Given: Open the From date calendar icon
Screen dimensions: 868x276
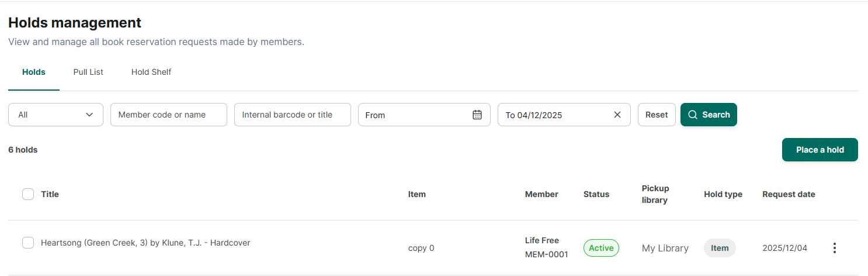Looking at the screenshot, I should [x=477, y=115].
